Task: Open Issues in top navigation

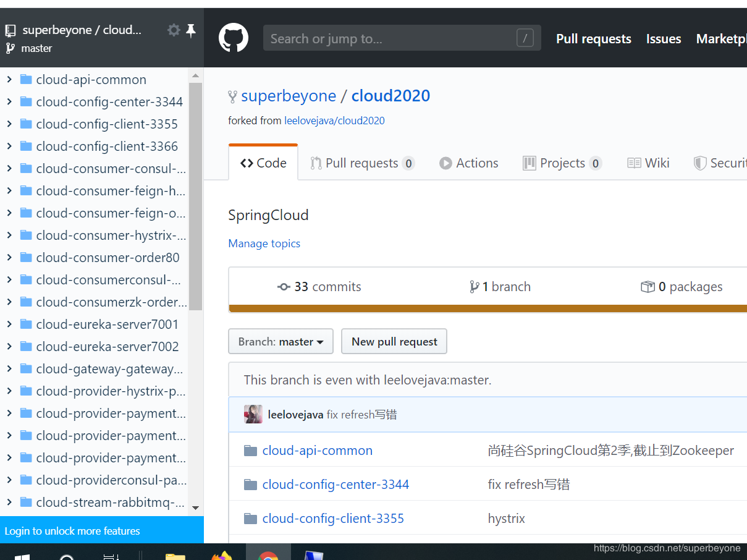Action: (664, 38)
